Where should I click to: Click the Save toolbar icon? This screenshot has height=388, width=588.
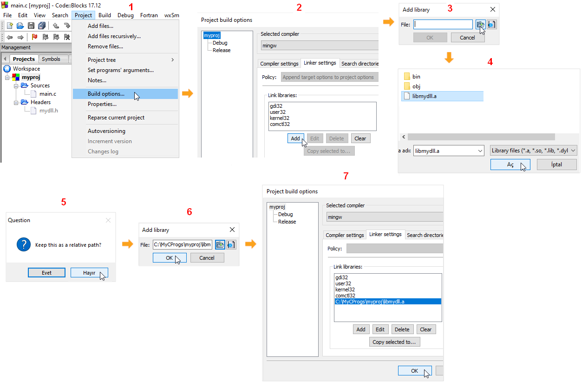pyautogui.click(x=31, y=26)
